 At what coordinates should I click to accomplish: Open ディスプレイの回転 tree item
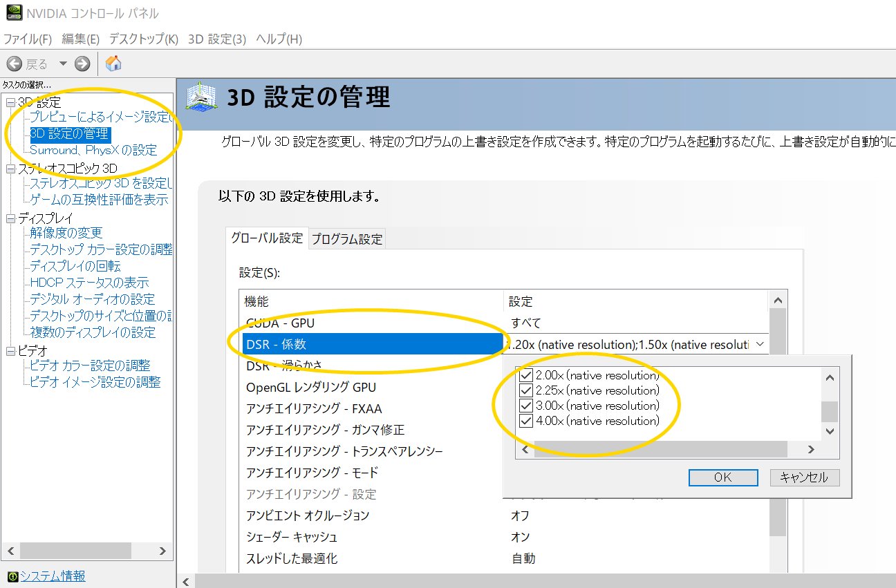(75, 266)
